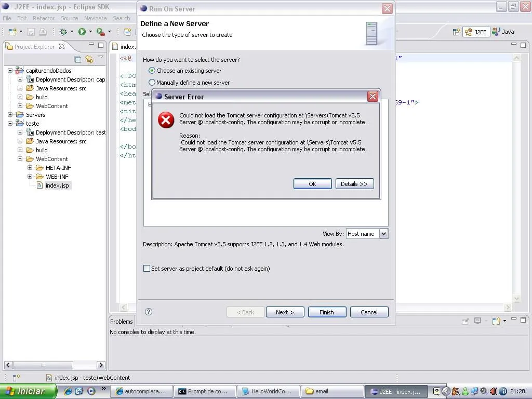Expand Deployment Descriptor: cap node
The width and height of the screenshot is (532, 399).
click(20, 79)
